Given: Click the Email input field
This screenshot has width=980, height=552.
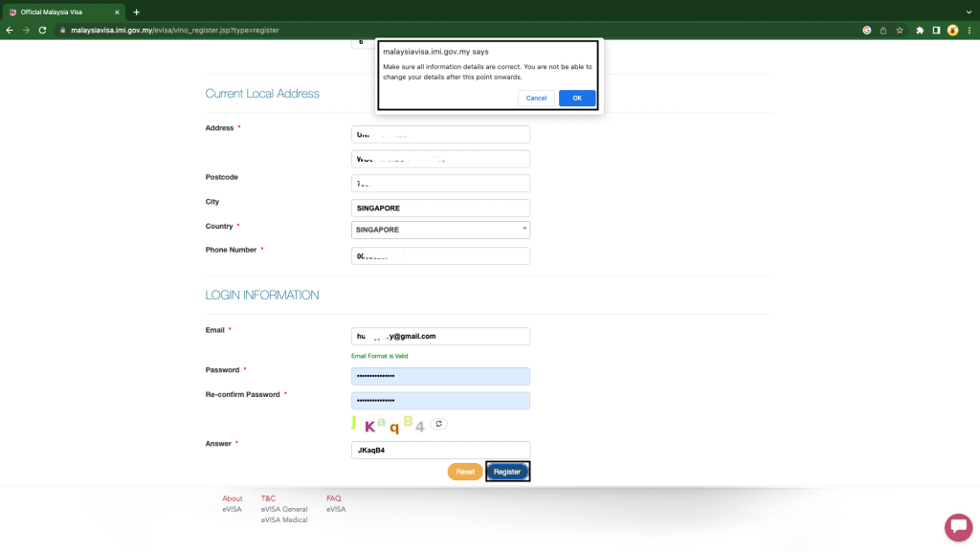Looking at the screenshot, I should coord(440,336).
